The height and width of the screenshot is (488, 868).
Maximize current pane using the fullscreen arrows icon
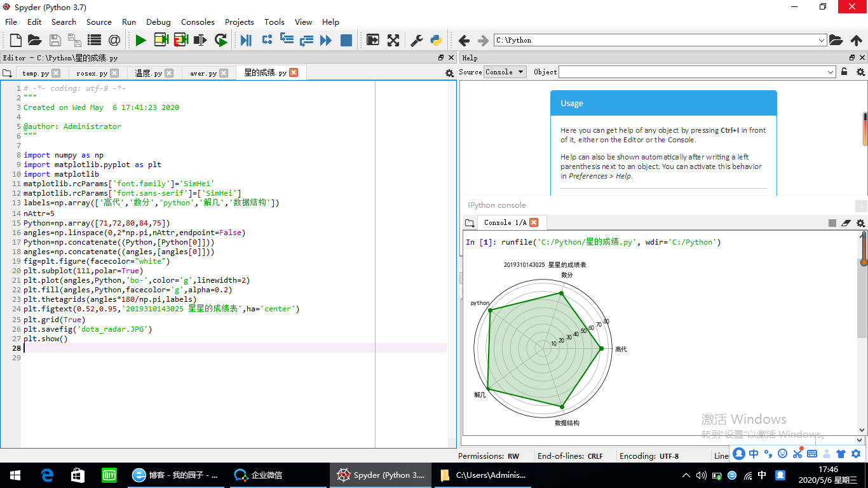coord(393,40)
